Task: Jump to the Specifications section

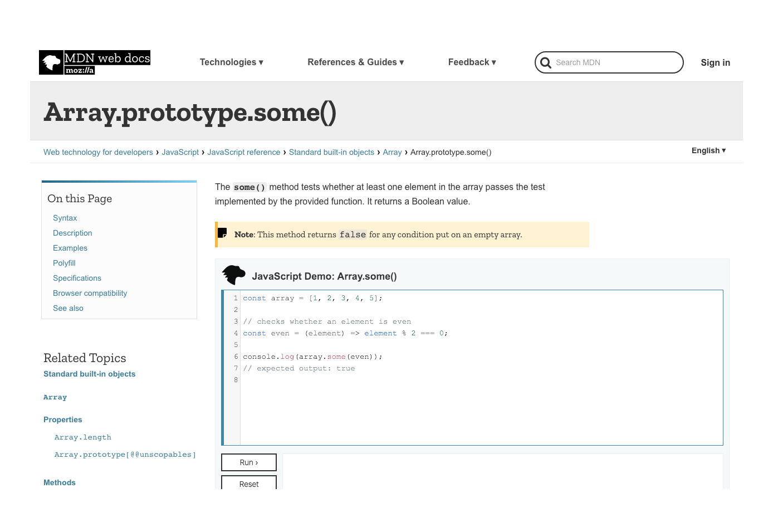Action: [77, 278]
